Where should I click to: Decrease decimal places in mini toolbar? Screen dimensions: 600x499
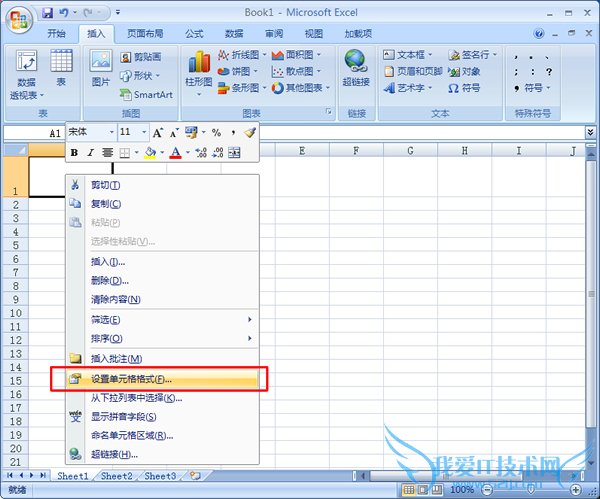(218, 153)
